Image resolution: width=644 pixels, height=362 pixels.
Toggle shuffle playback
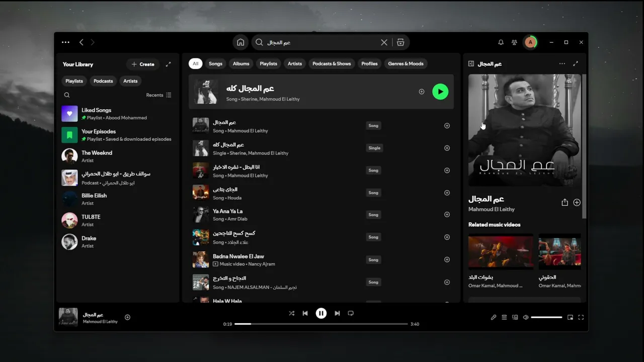click(x=291, y=313)
